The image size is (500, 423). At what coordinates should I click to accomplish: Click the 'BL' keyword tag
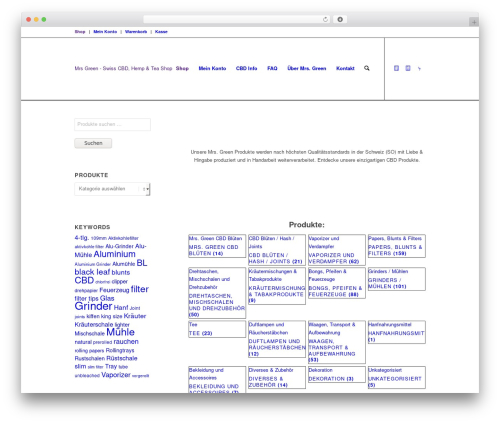142,263
